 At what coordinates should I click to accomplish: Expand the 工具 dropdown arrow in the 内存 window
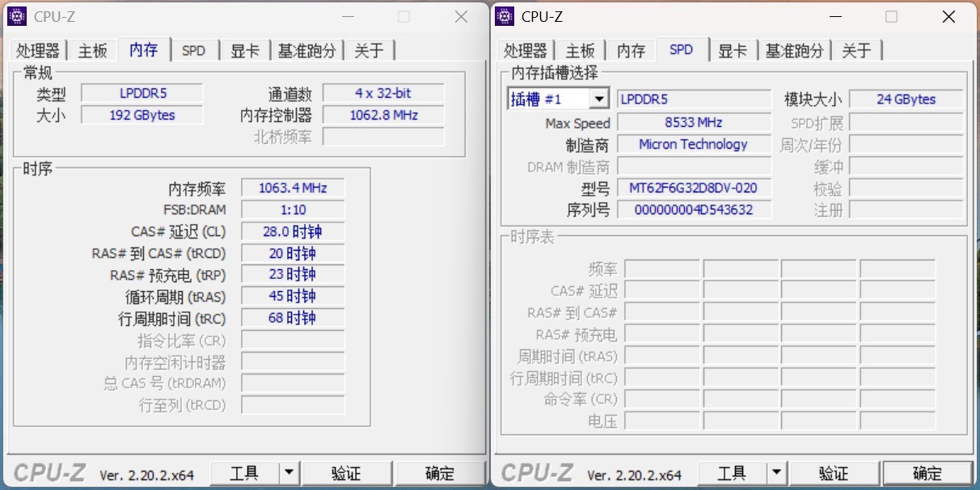tap(289, 473)
